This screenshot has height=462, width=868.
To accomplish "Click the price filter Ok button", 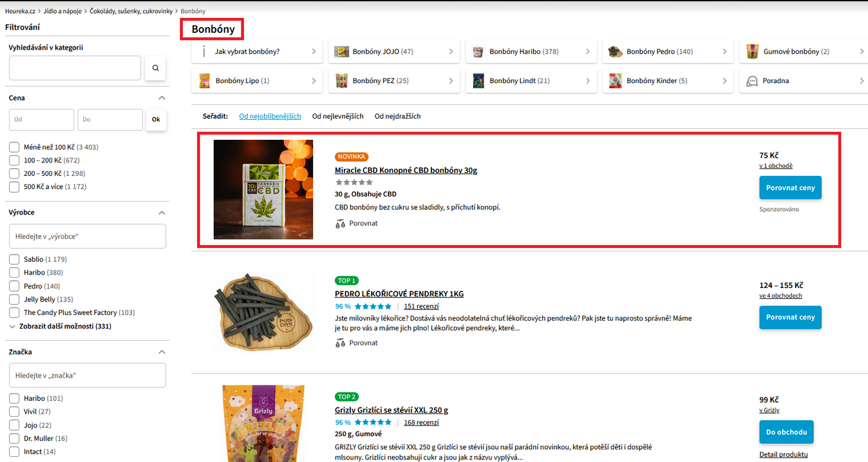I will coord(156,120).
